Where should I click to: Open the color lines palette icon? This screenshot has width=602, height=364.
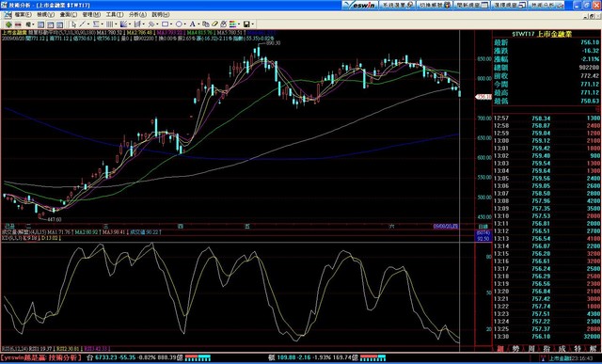click(232, 24)
